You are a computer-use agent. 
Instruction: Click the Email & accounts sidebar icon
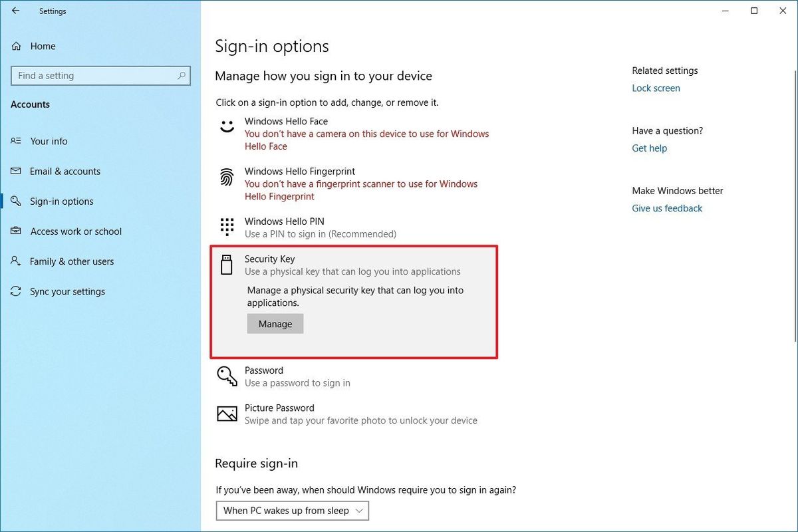tap(15, 171)
